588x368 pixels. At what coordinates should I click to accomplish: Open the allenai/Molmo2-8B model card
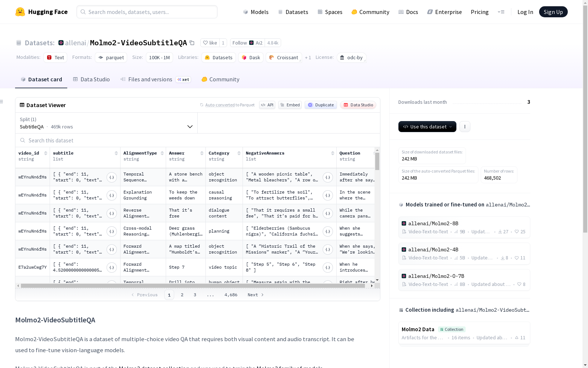click(464, 227)
